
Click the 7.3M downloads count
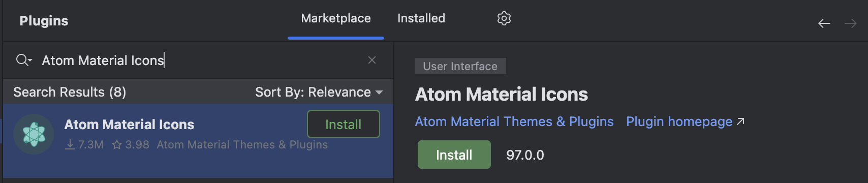pyautogui.click(x=84, y=145)
